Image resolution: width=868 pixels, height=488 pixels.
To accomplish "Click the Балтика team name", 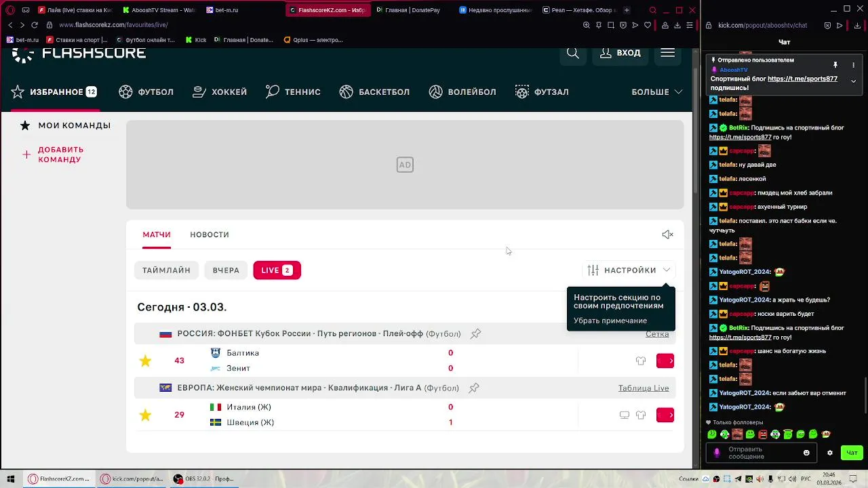I will tap(243, 353).
